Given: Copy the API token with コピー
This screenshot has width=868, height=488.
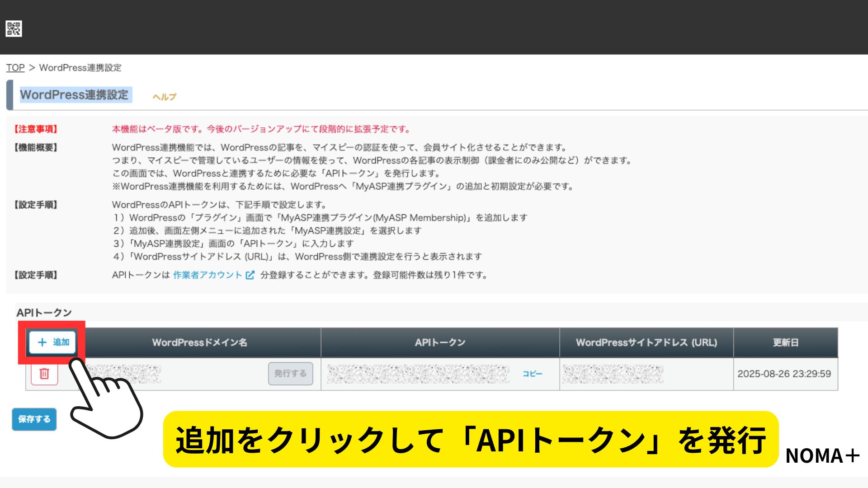Looking at the screenshot, I should coord(533,374).
